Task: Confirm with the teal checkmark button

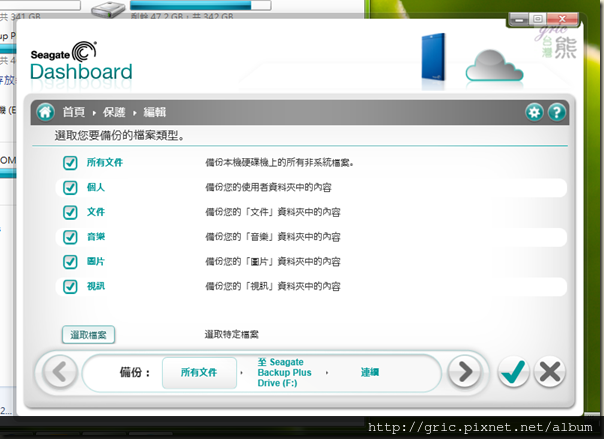Action: [513, 372]
